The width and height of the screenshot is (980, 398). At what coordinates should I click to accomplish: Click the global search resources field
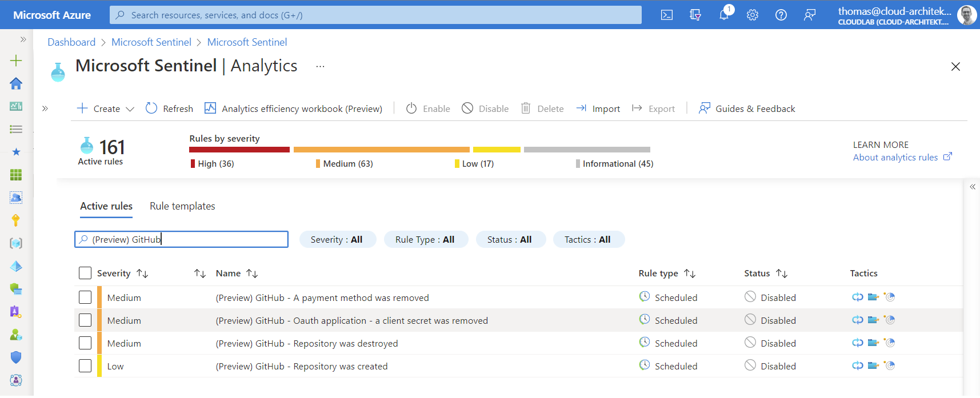375,15
